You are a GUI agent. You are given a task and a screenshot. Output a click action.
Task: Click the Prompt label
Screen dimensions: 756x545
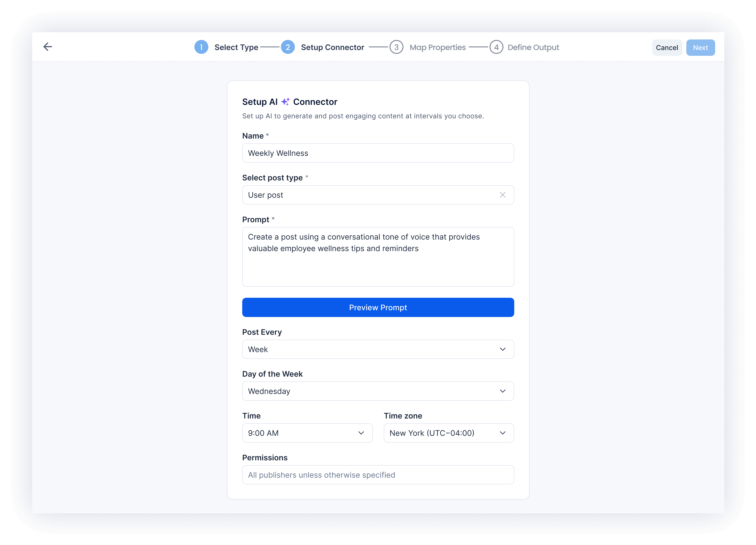coord(256,220)
